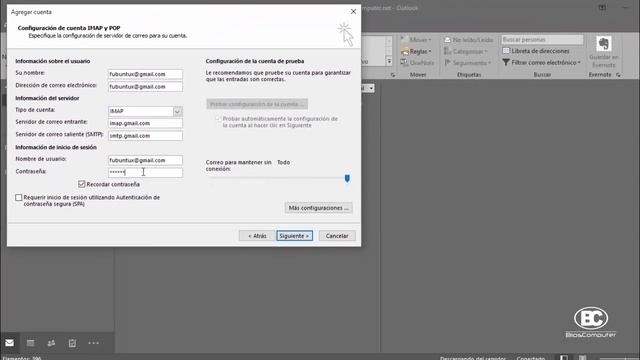Switch to normal view icon in status bar
This screenshot has width=640, height=360.
click(x=564, y=358)
